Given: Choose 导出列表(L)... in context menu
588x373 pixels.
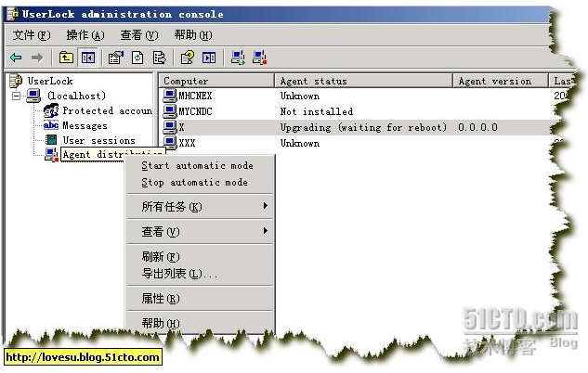Looking at the screenshot, I should click(x=201, y=274).
